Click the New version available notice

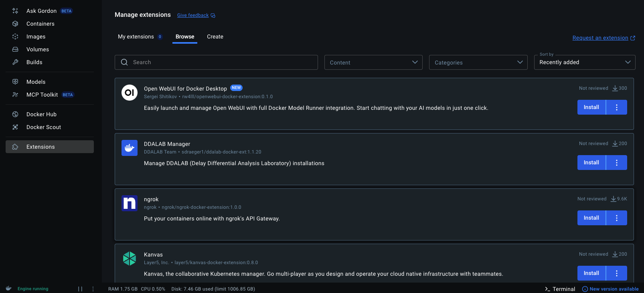pos(610,289)
